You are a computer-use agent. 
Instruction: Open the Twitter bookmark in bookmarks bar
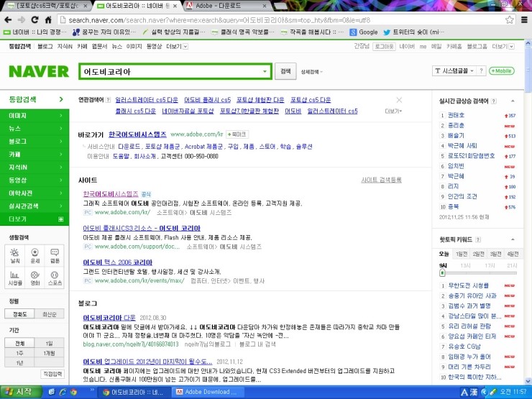413,32
